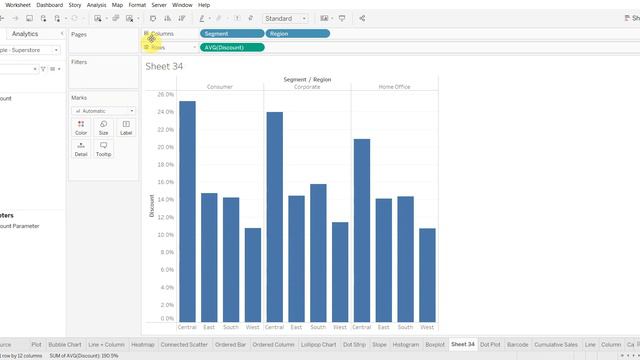Sort ascending using the toolbar icon
640x360 pixels.
(x=167, y=18)
